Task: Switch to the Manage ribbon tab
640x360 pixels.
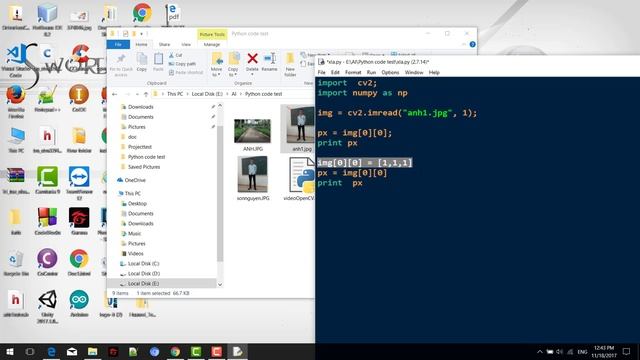Action: [211, 44]
